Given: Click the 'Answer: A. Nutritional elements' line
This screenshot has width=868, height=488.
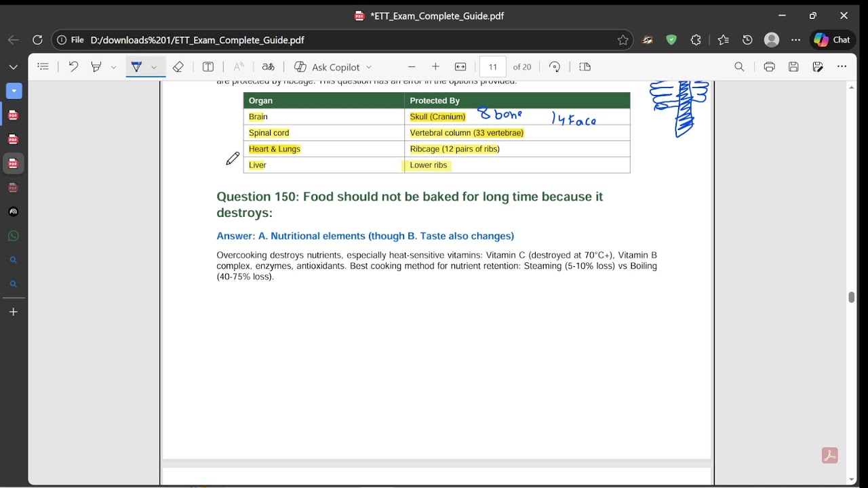Looking at the screenshot, I should pyautogui.click(x=366, y=236).
